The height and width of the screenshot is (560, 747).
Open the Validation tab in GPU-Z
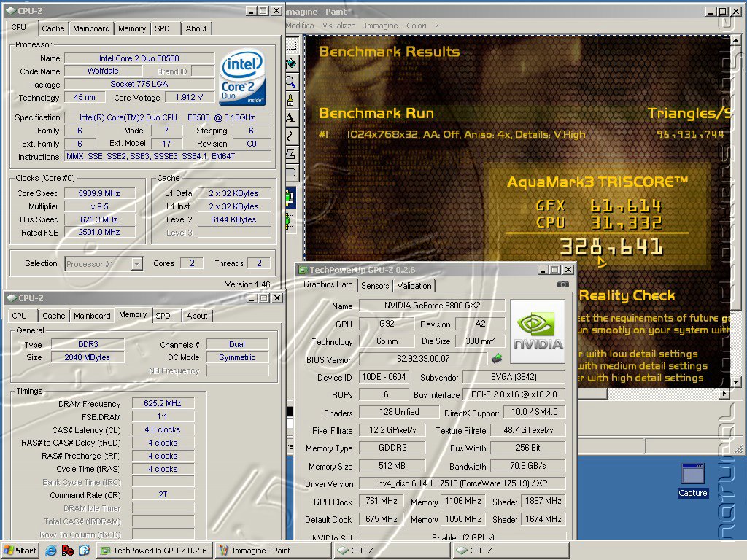pos(414,286)
